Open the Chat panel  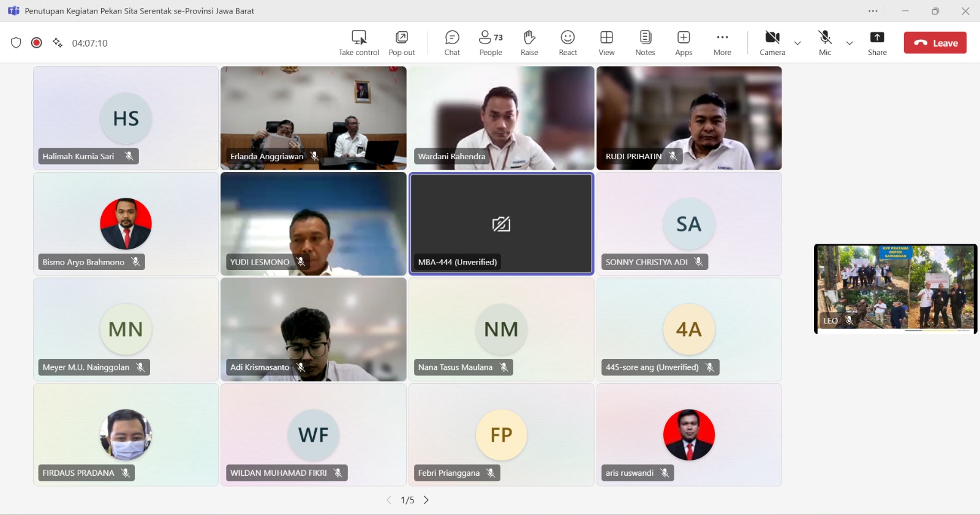452,43
